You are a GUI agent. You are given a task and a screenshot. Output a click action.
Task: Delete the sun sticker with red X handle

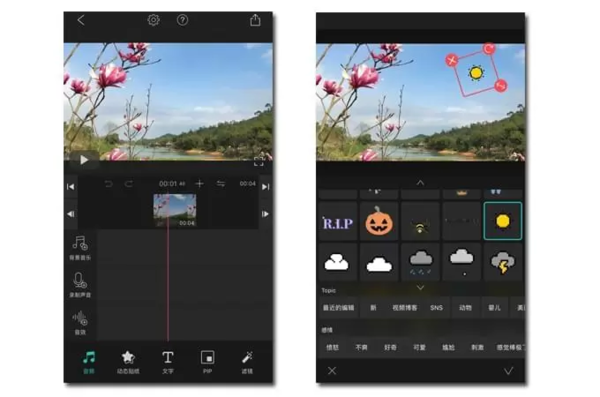(x=452, y=60)
